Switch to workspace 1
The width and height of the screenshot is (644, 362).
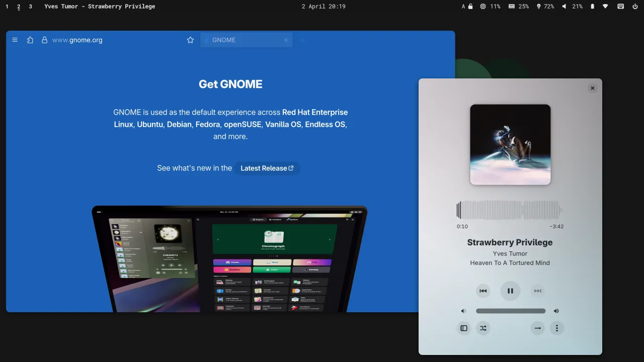pos(7,7)
